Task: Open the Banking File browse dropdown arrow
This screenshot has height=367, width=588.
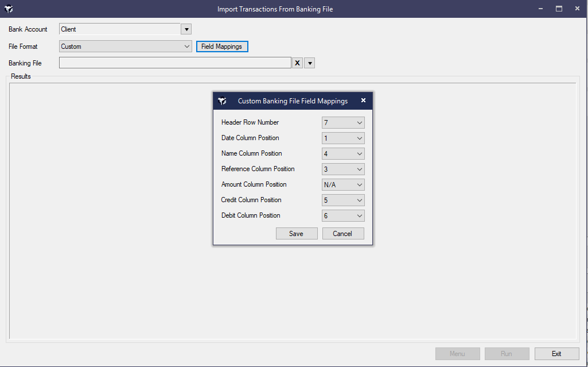Action: pyautogui.click(x=310, y=63)
